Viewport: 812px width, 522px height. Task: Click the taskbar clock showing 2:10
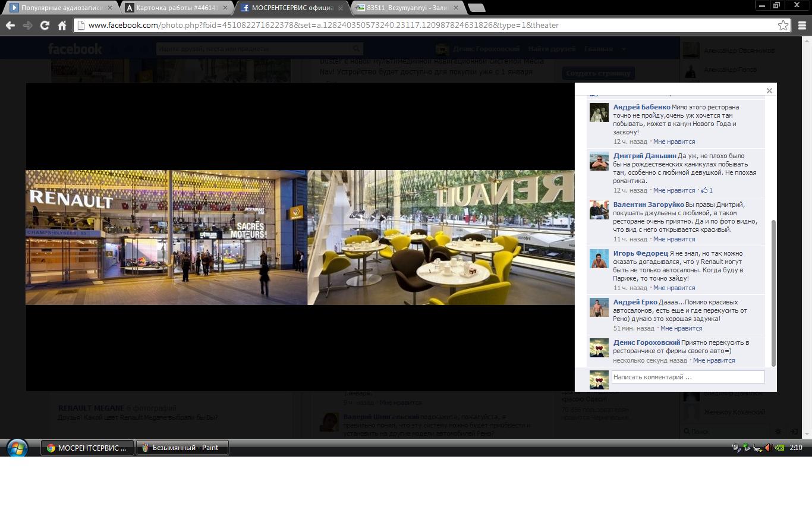pos(797,448)
